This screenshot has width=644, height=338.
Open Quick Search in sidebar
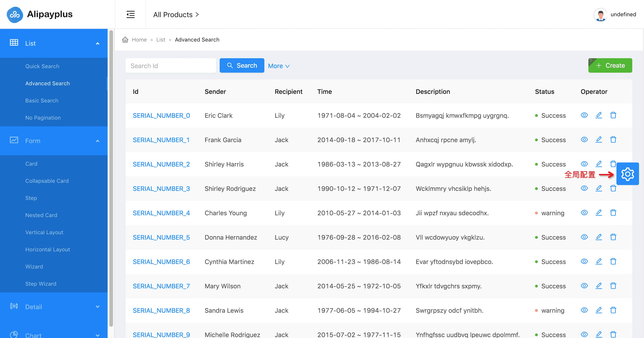pos(42,66)
